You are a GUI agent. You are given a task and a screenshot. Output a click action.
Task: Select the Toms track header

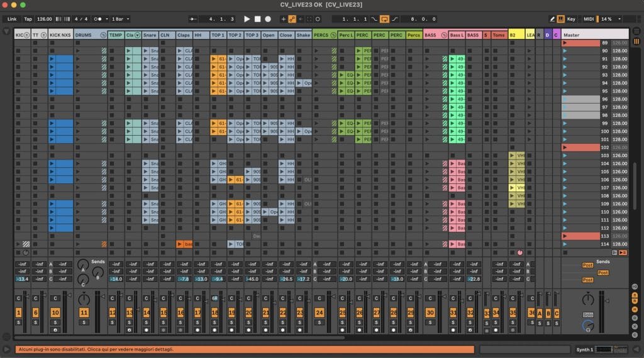[x=499, y=35]
